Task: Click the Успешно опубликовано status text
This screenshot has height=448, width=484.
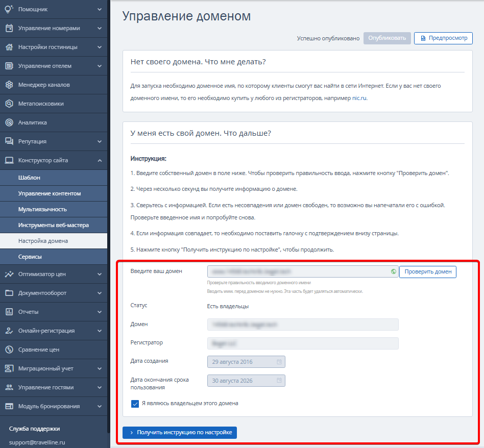Action: coord(328,38)
